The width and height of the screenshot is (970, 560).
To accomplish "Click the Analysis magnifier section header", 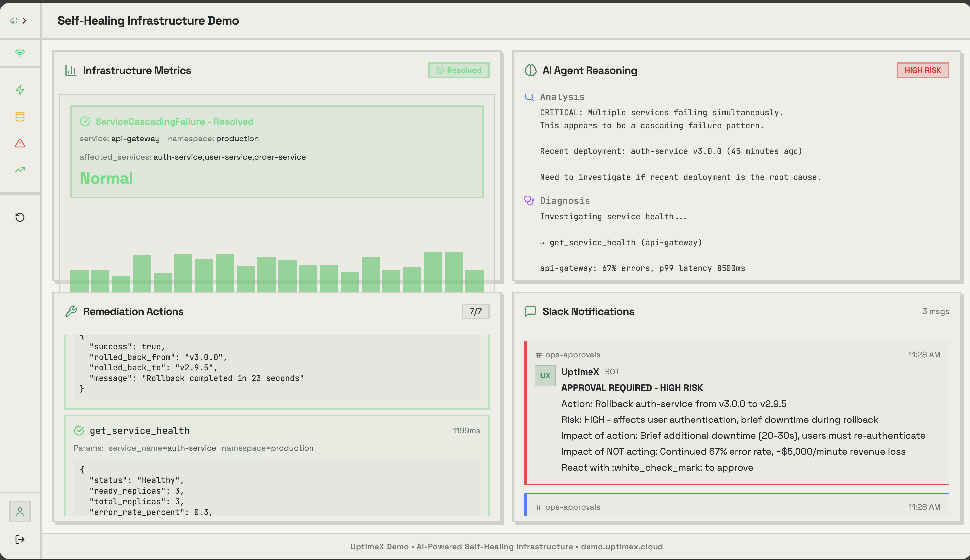I will point(562,97).
